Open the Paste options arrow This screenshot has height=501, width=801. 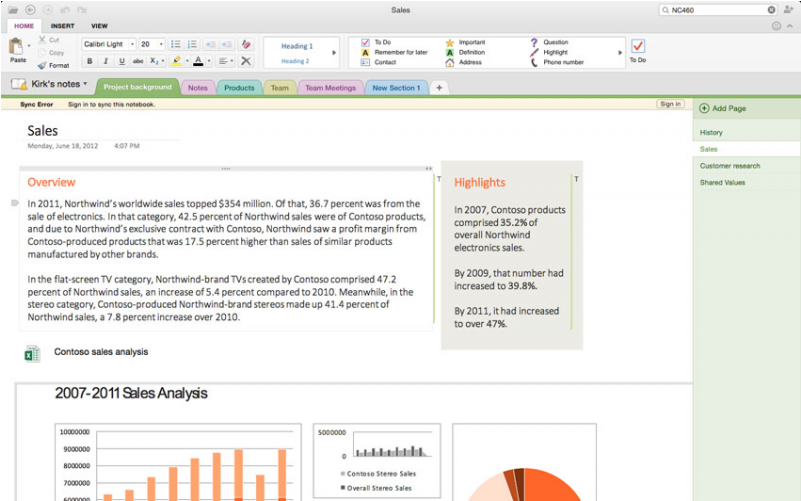29,46
